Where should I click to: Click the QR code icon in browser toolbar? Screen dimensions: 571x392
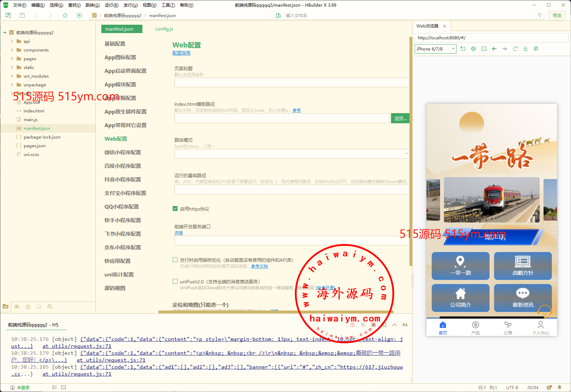coord(536,49)
